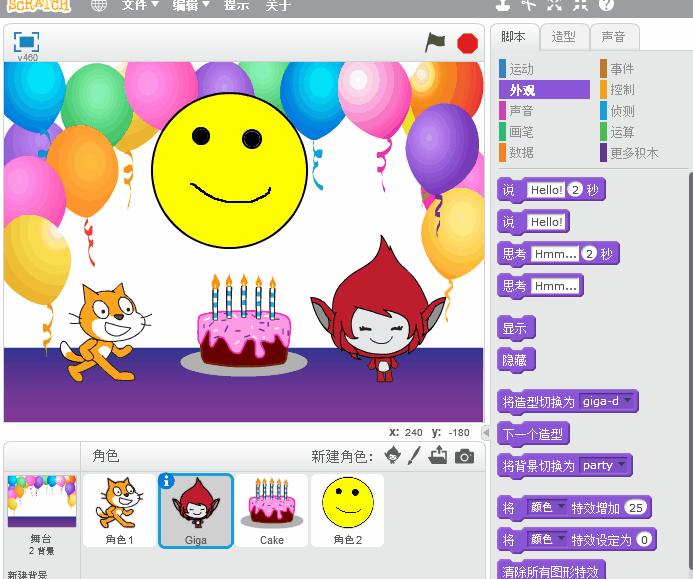Viewport: 693px width, 579px height.
Task: Click the 清除所有图形特效 block
Action: coord(551,570)
